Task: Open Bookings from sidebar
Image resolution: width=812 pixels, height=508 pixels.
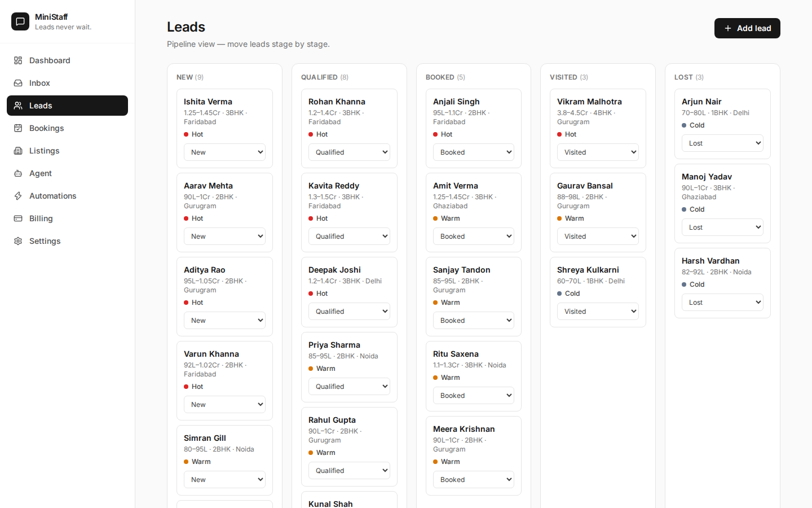Action: [x=67, y=128]
